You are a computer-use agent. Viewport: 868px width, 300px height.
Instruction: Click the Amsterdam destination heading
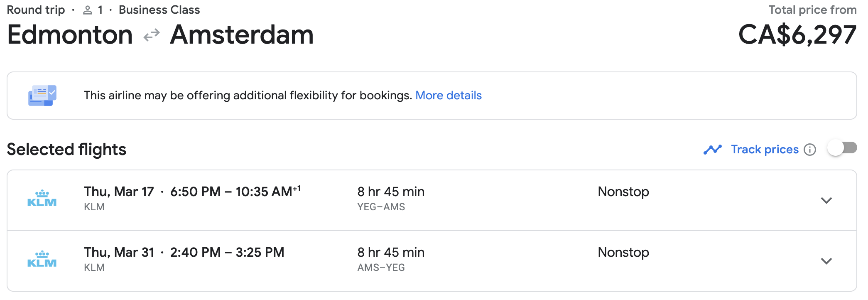[242, 34]
